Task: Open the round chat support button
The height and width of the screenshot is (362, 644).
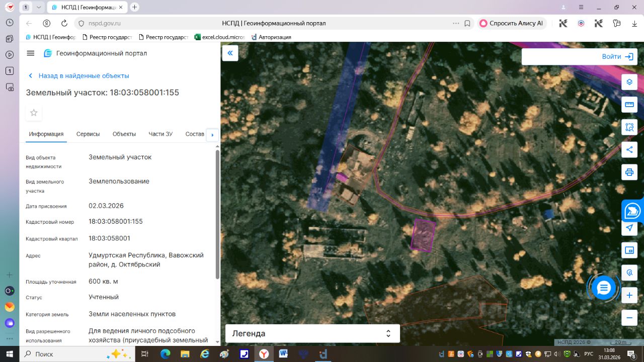Action: point(604,288)
